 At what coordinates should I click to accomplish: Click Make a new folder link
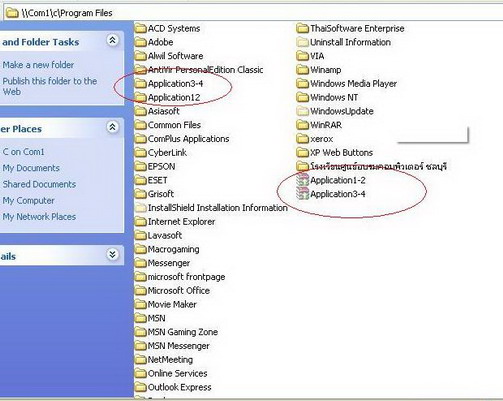tap(38, 65)
